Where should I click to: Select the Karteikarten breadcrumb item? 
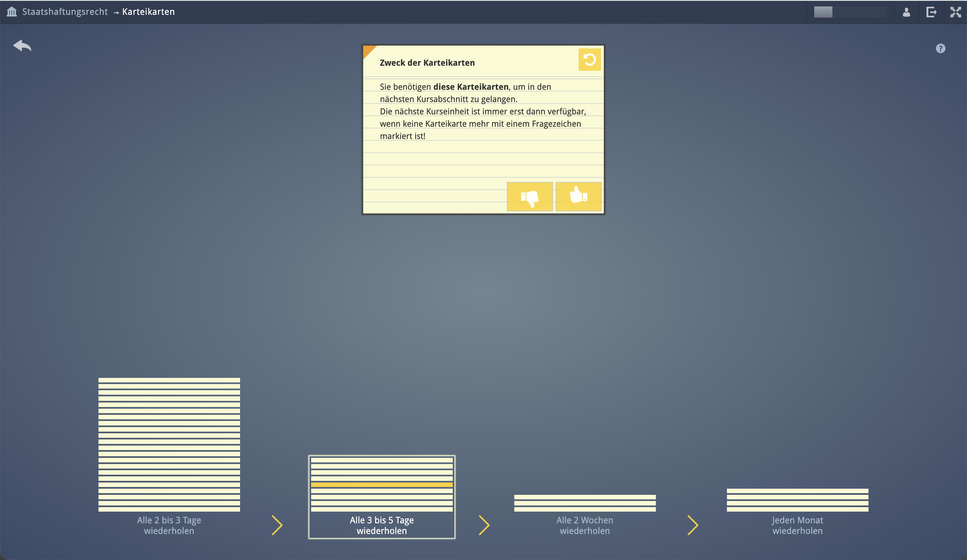pyautogui.click(x=148, y=12)
